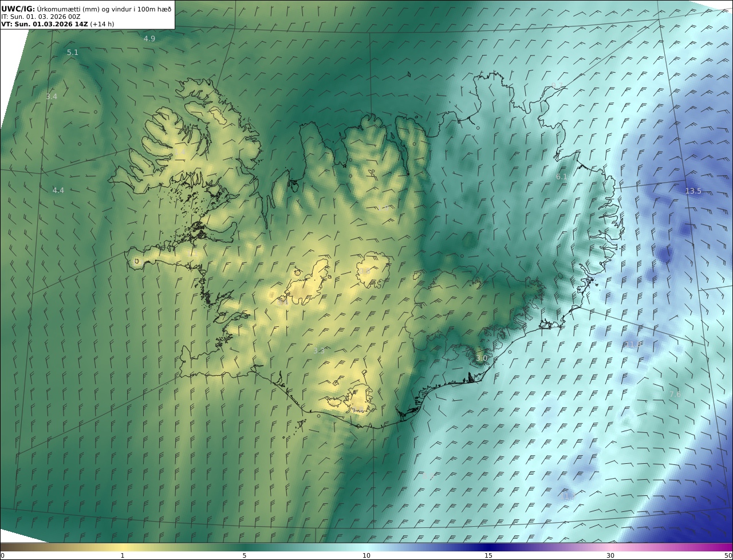Click the 13.5 value label offshore
Viewport: 733px width, 560px height.
point(693,191)
